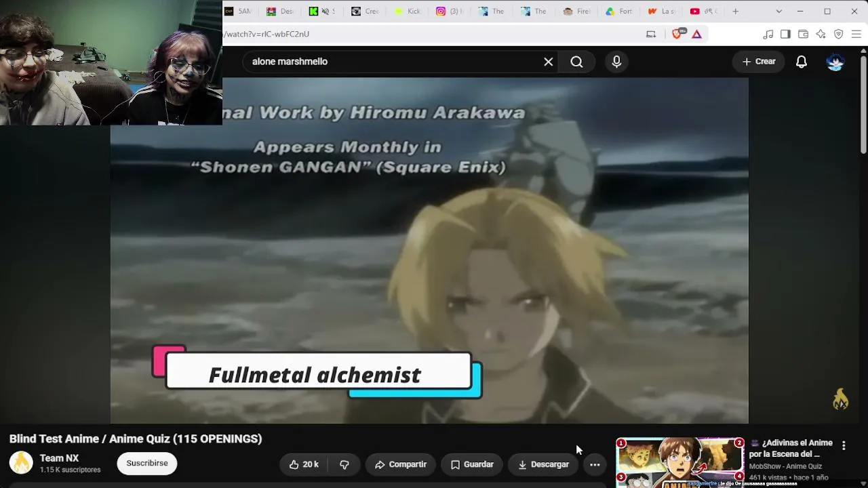Download the video via Descargar

coord(543,464)
